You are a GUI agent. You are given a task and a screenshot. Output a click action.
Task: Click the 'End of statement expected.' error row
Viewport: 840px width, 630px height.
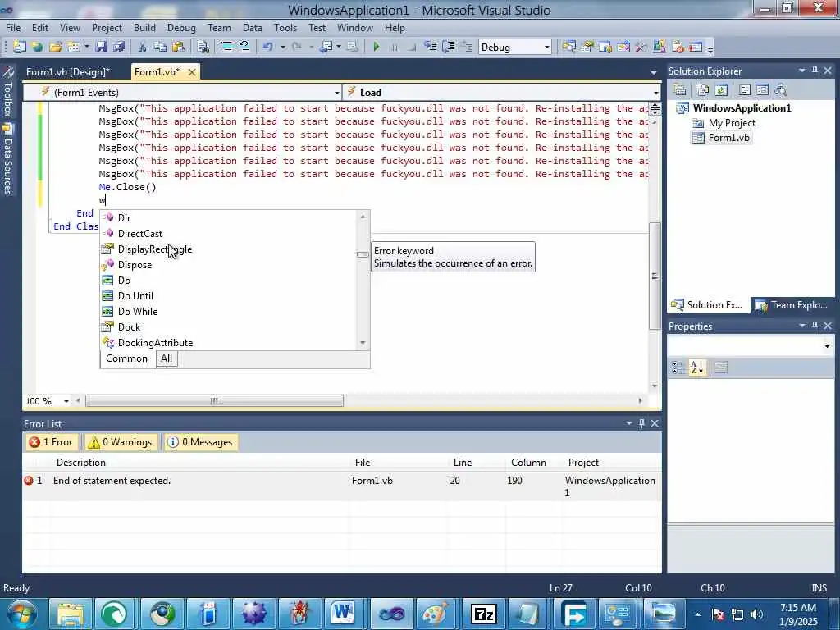pyautogui.click(x=342, y=486)
